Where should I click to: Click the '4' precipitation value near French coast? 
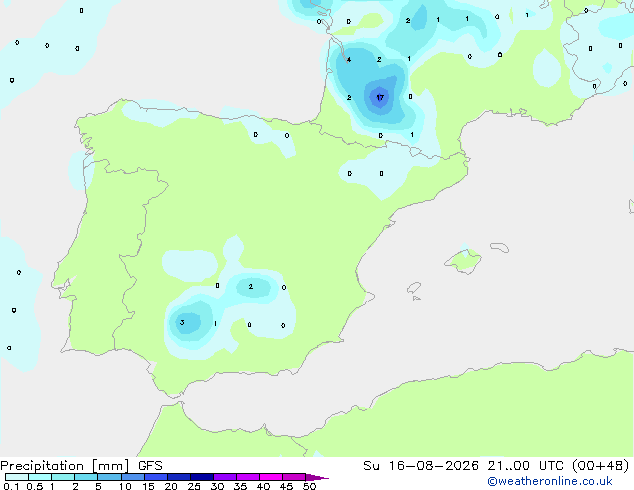[349, 60]
